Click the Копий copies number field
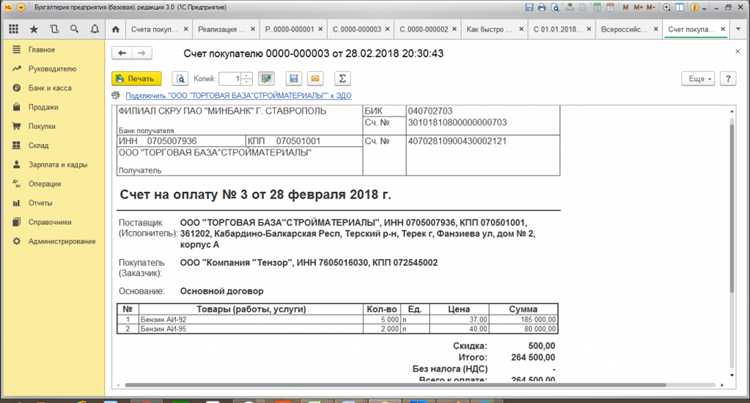Screen dimensions: 750x403 [230, 78]
